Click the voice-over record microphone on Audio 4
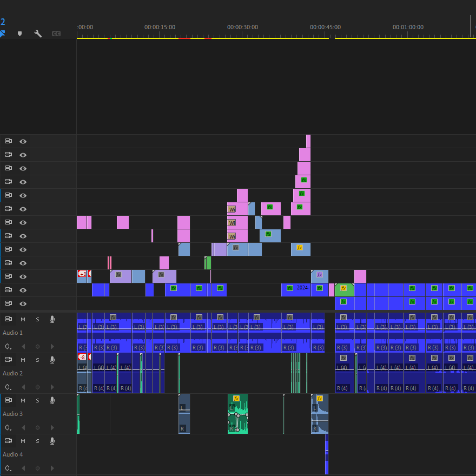 click(x=52, y=441)
